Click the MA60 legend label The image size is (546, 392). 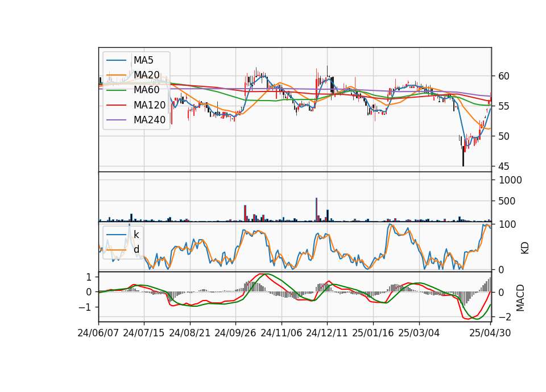click(x=146, y=90)
